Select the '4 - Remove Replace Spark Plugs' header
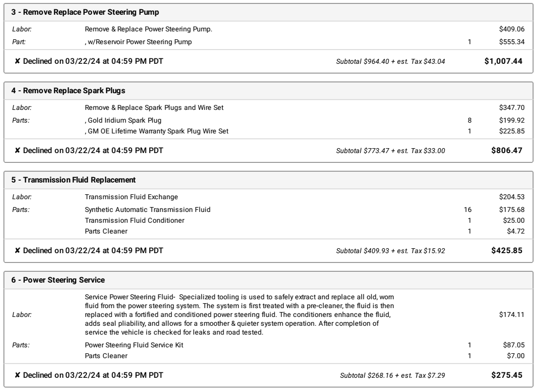This screenshot has width=537, height=392. 68,91
